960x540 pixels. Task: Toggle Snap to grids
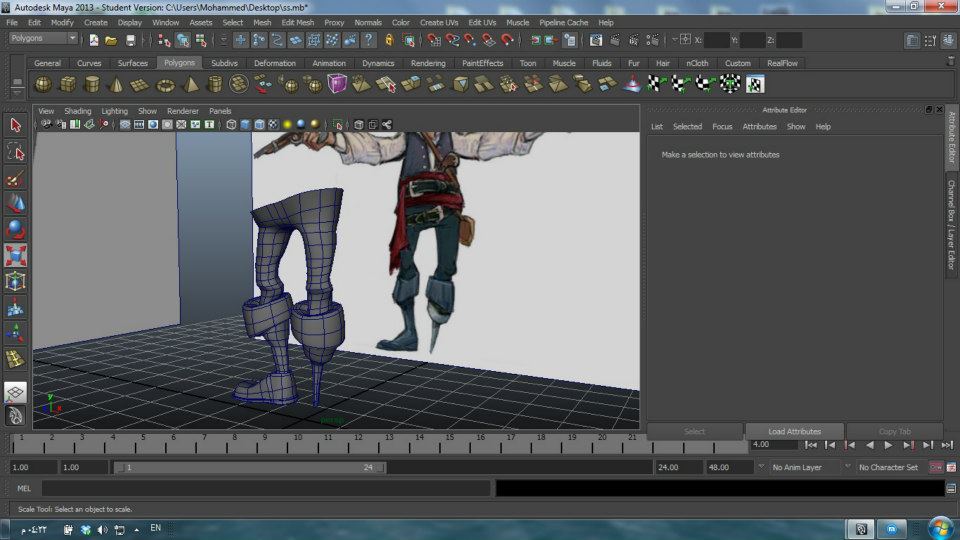[433, 40]
